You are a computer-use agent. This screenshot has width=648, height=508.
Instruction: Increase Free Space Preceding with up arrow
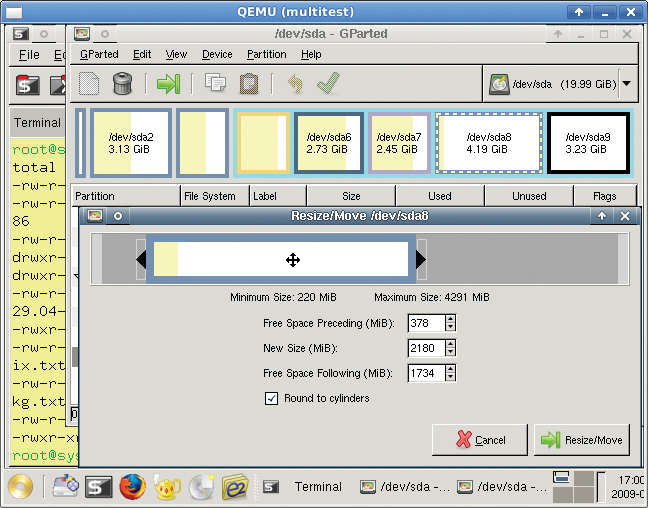tap(451, 319)
